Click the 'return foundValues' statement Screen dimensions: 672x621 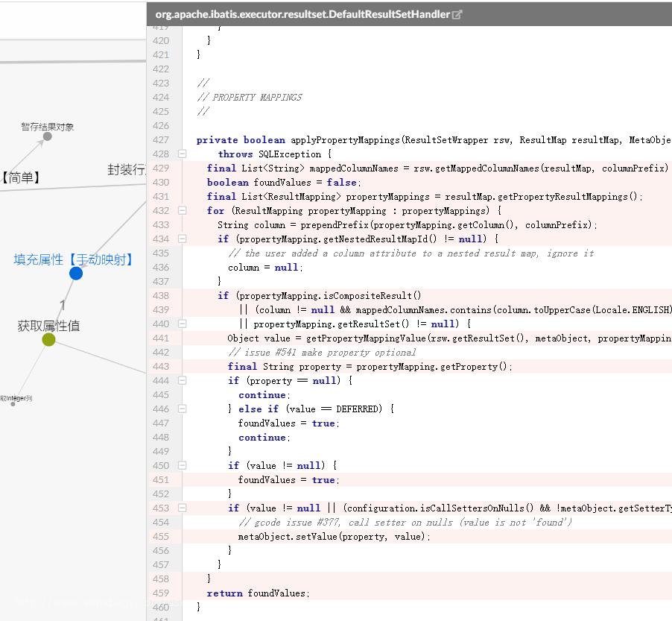(258, 593)
